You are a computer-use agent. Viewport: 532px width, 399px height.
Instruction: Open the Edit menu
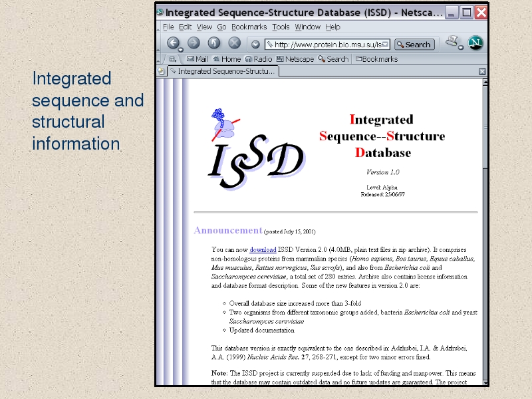[x=186, y=27]
